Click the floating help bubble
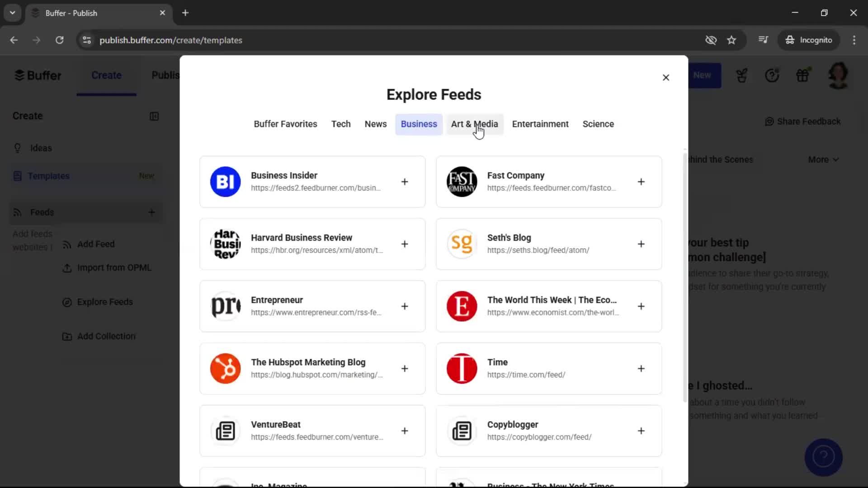Viewport: 868px width, 488px height. point(823,457)
